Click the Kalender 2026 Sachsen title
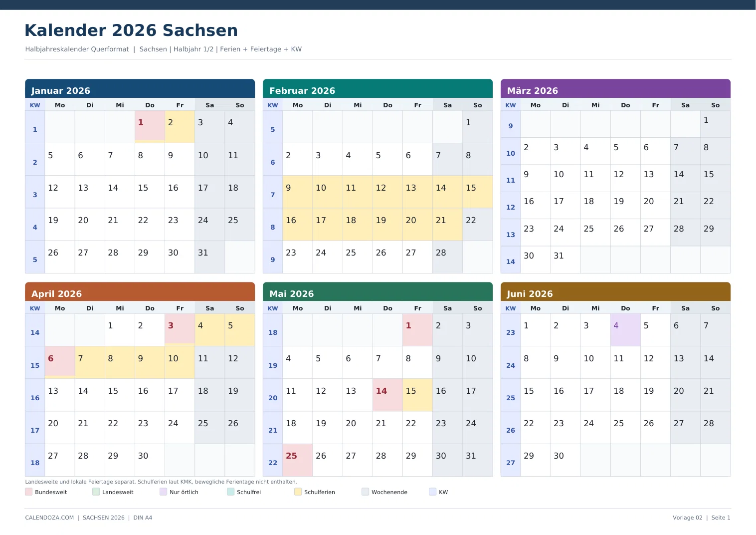Image resolution: width=756 pixels, height=535 pixels. (x=131, y=30)
